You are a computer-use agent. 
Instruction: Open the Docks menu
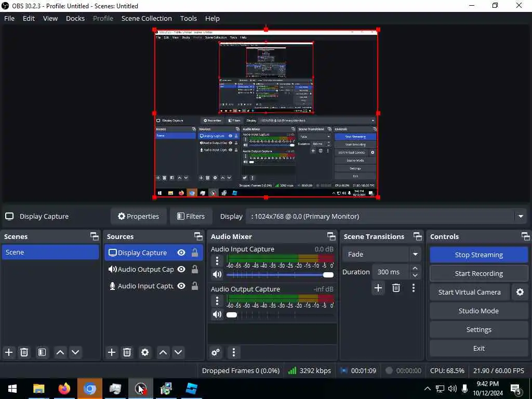(x=75, y=18)
